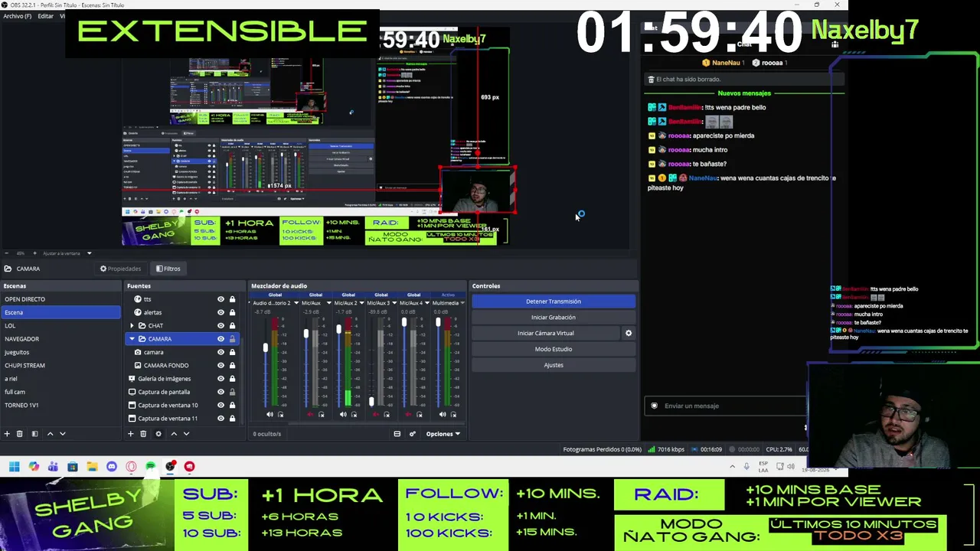
Task: Open the Audio del escritorio 2 channel menu
Action: (296, 303)
